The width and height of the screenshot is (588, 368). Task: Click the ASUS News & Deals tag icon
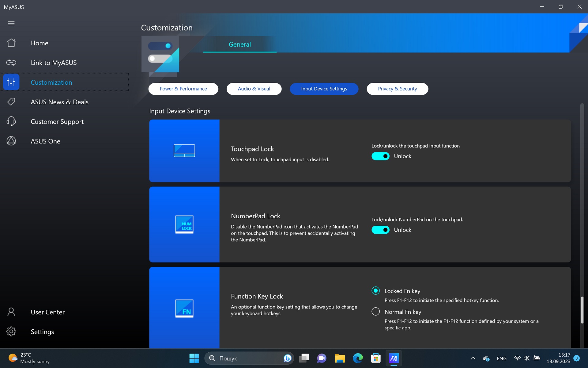point(11,102)
